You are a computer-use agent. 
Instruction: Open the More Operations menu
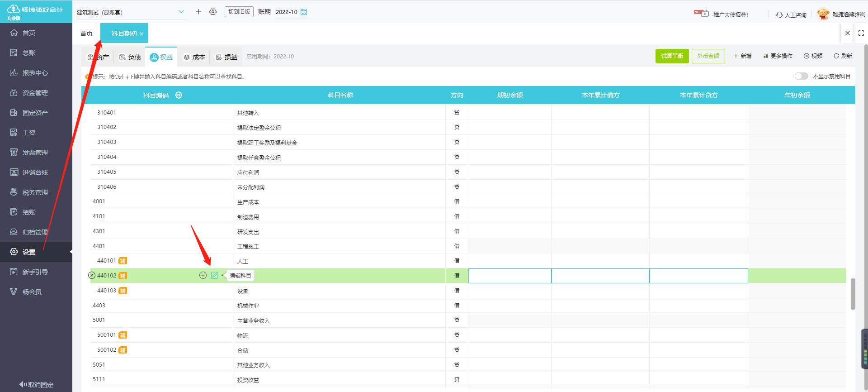pos(778,56)
